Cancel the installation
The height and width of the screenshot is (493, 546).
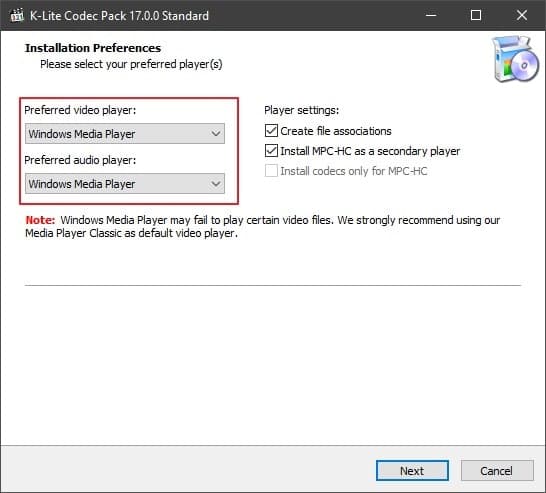pyautogui.click(x=497, y=471)
